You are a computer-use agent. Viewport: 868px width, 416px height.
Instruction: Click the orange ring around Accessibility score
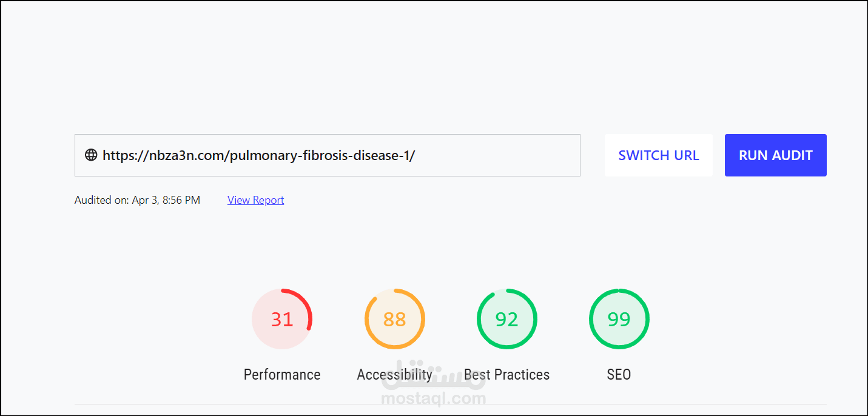(x=367, y=319)
